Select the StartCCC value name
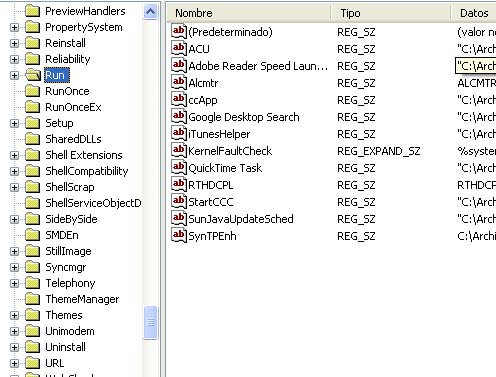This screenshot has width=496, height=377. (211, 202)
